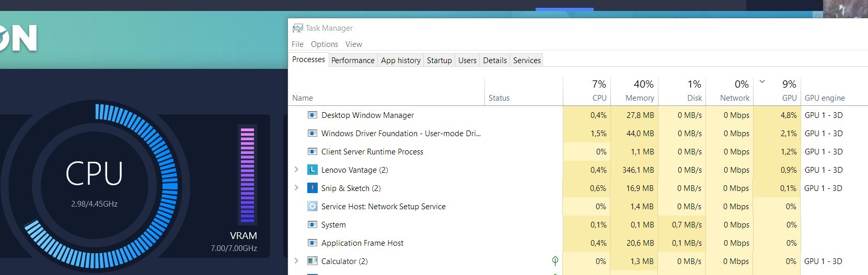Click the Calculator app icon
The image size is (868, 275).
pos(313,261)
